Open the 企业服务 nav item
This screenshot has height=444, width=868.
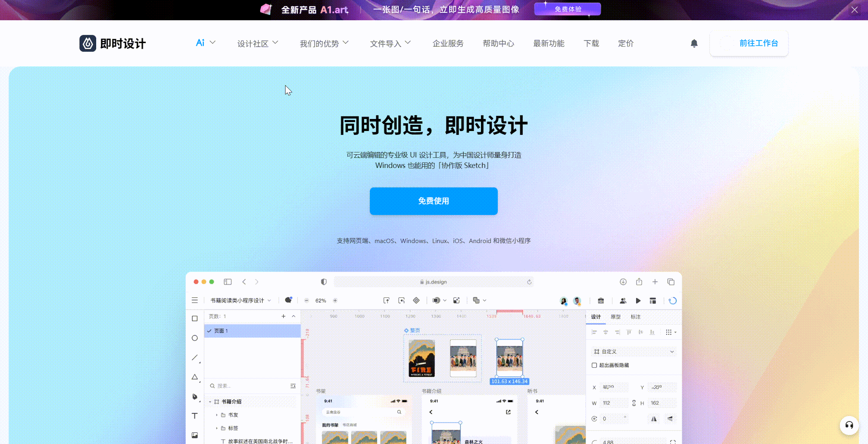point(448,44)
